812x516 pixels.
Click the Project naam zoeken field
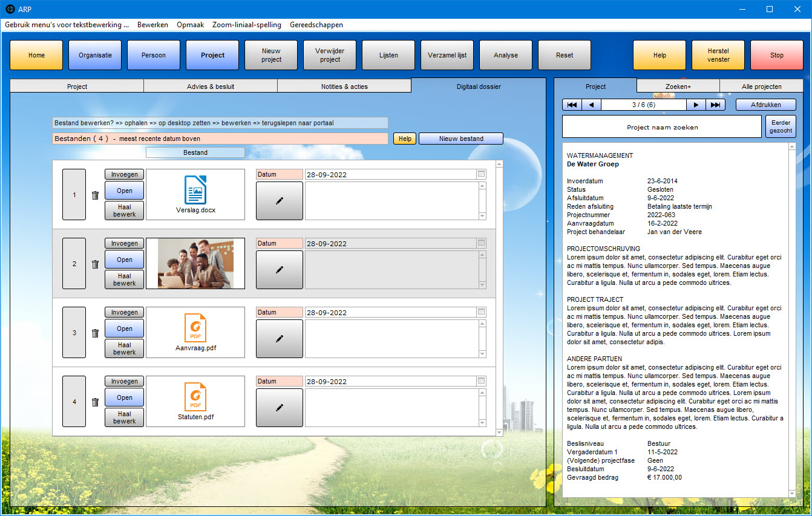click(662, 127)
